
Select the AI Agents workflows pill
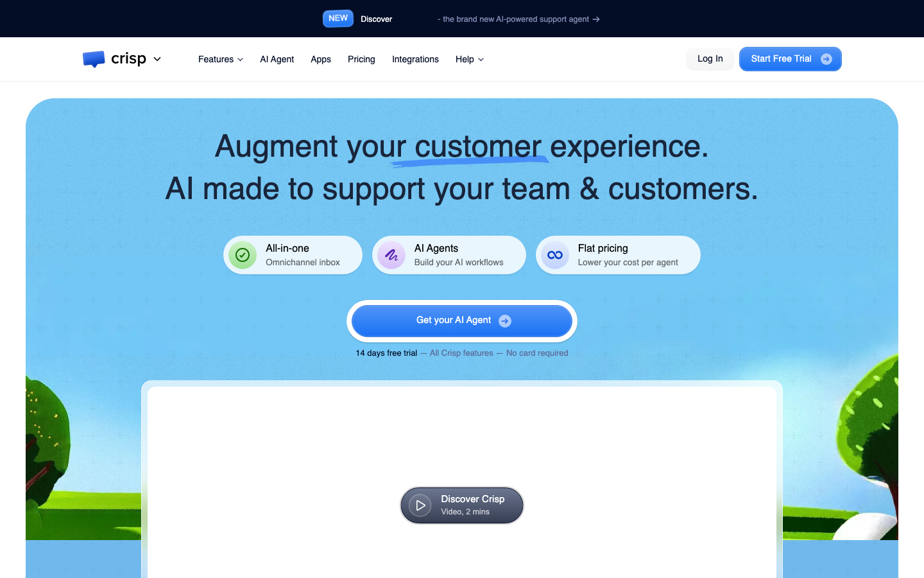tap(449, 255)
